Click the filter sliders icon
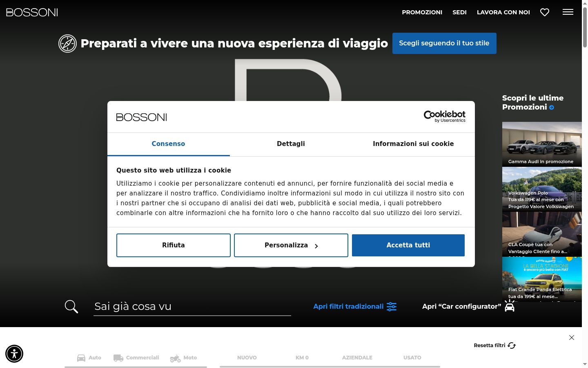The image size is (588, 368). [x=392, y=307]
